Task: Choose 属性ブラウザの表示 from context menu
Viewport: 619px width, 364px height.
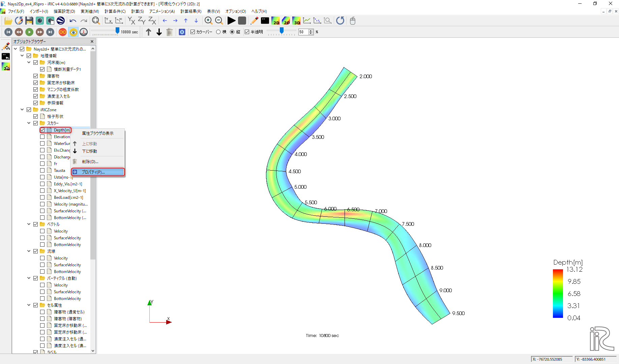Action: pyautogui.click(x=98, y=133)
